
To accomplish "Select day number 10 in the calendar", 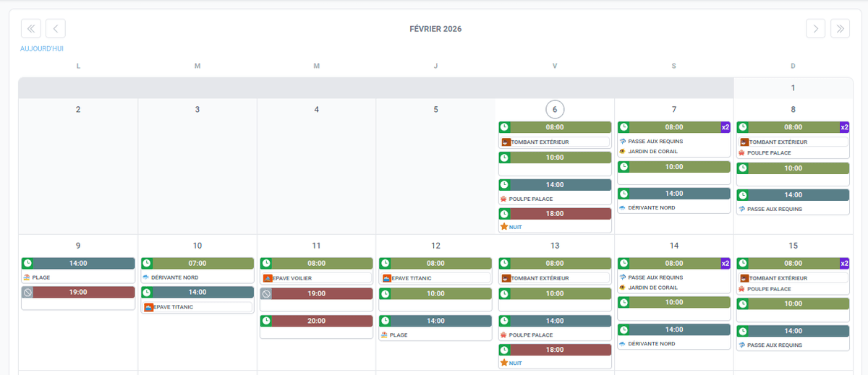I will [197, 246].
